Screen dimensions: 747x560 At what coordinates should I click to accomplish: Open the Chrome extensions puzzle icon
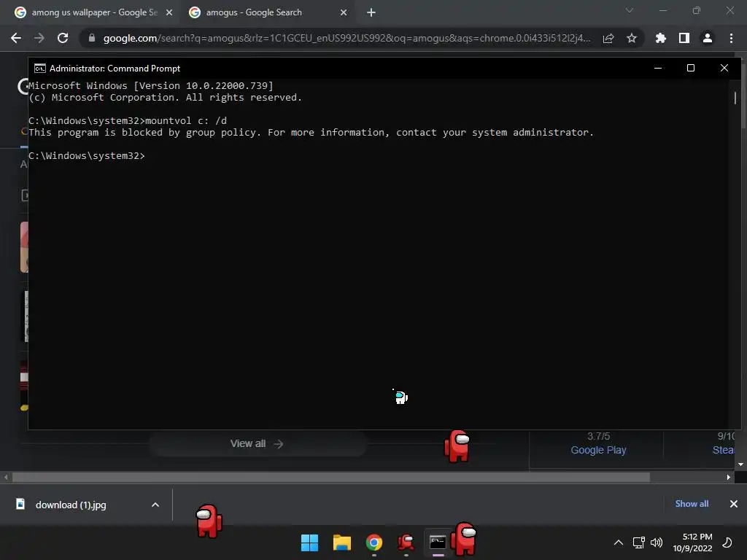click(661, 38)
